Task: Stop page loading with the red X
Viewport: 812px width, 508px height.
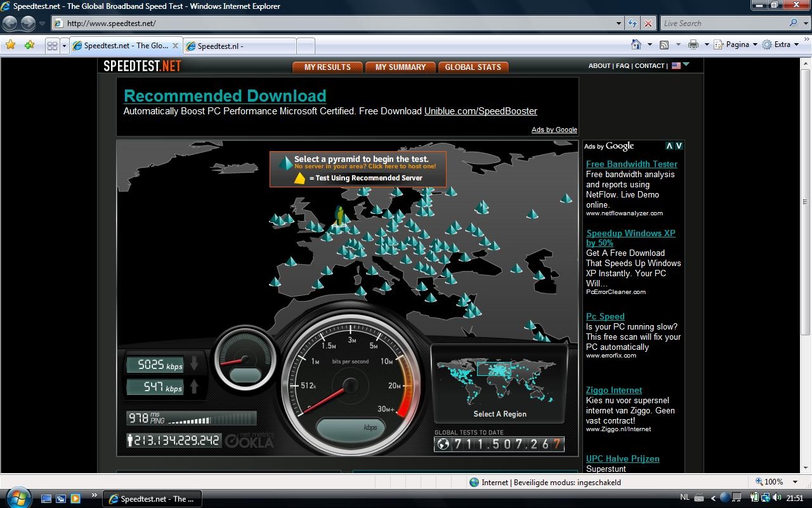Action: pos(648,23)
